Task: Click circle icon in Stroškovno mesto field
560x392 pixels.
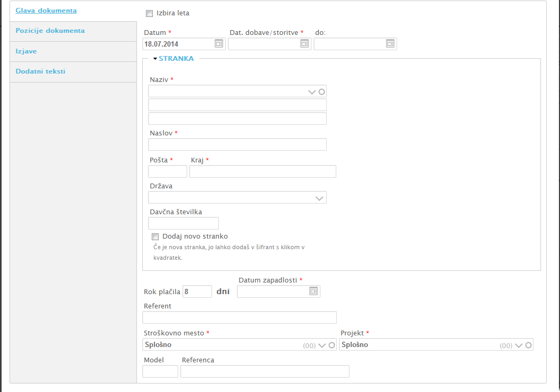Action: point(332,345)
